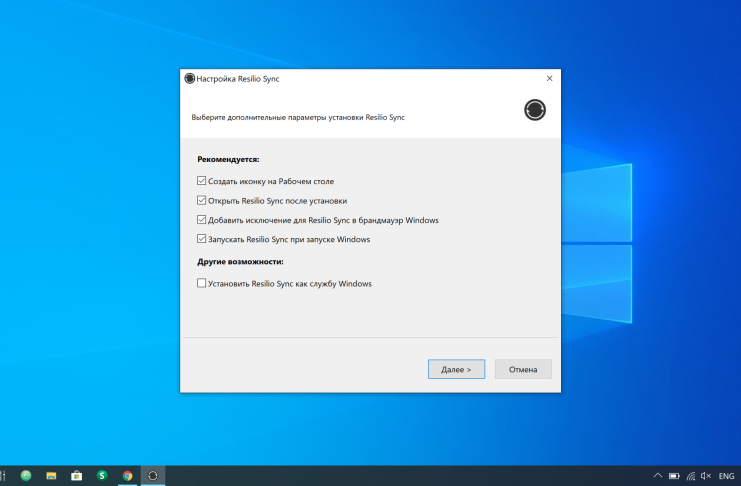This screenshot has width=741, height=486.
Task: Click the muted volume tray icon
Action: click(x=706, y=476)
